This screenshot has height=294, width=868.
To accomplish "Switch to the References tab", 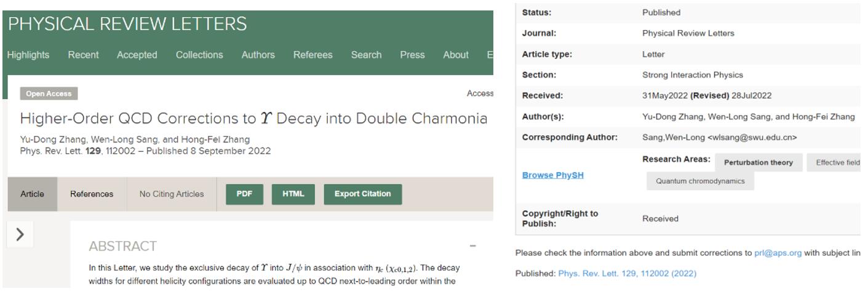I will coord(92,194).
